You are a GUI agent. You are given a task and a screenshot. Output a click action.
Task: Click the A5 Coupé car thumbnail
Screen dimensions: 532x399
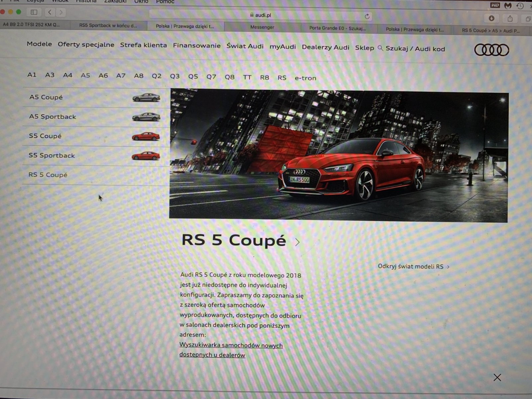click(x=146, y=98)
